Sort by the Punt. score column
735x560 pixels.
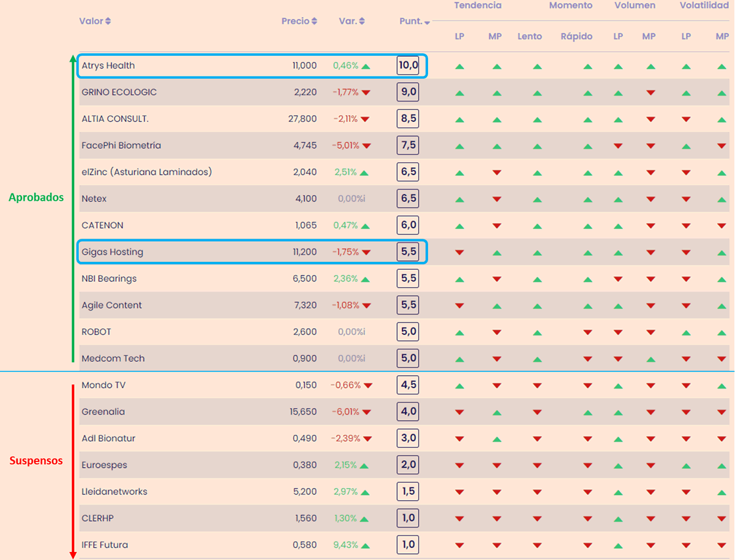click(x=415, y=21)
